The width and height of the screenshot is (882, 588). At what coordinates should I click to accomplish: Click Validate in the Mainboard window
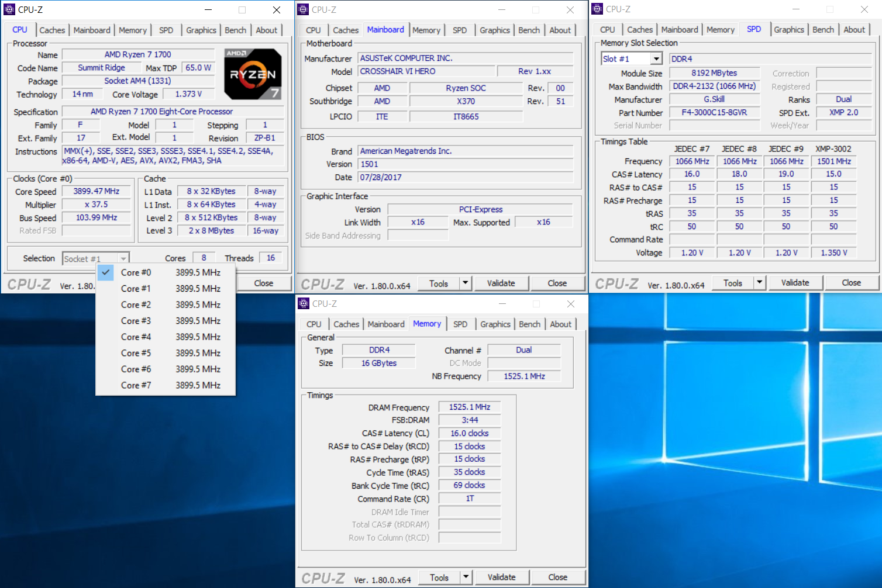click(x=501, y=283)
